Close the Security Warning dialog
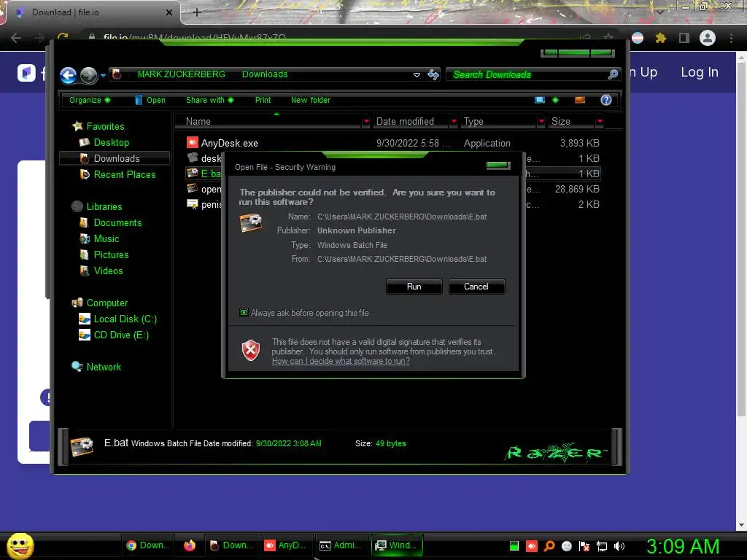 [498, 166]
